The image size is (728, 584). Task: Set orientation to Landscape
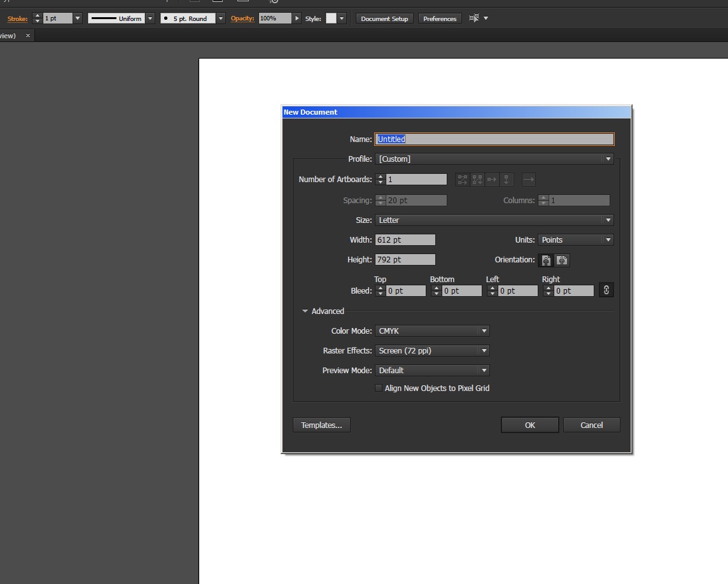coord(562,260)
